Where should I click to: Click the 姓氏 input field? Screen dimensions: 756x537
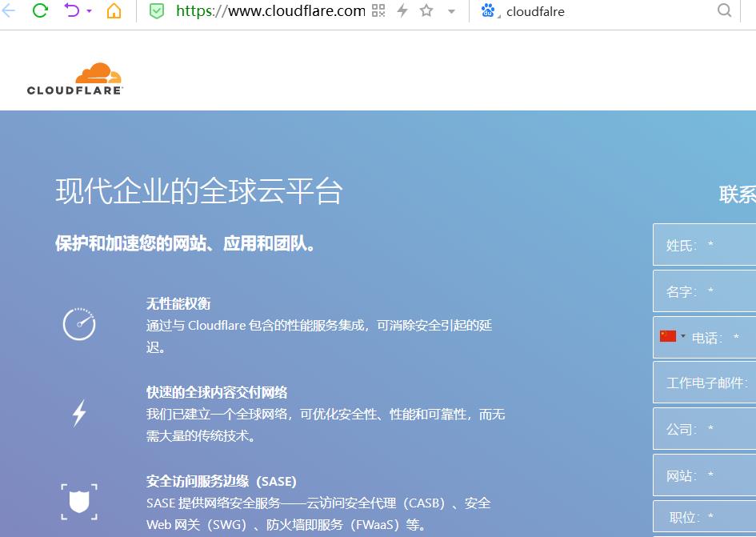705,245
